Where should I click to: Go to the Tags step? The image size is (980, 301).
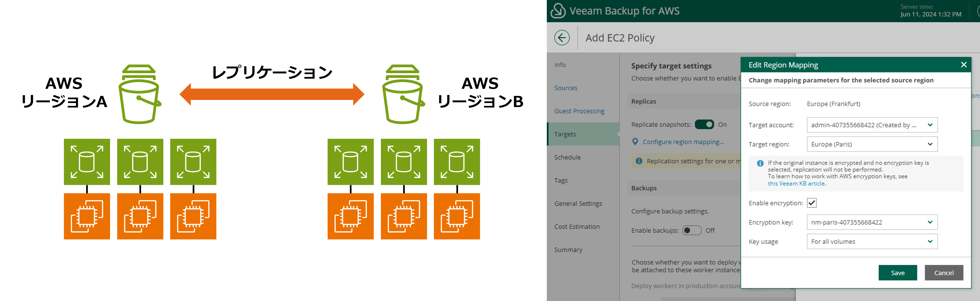pos(561,180)
